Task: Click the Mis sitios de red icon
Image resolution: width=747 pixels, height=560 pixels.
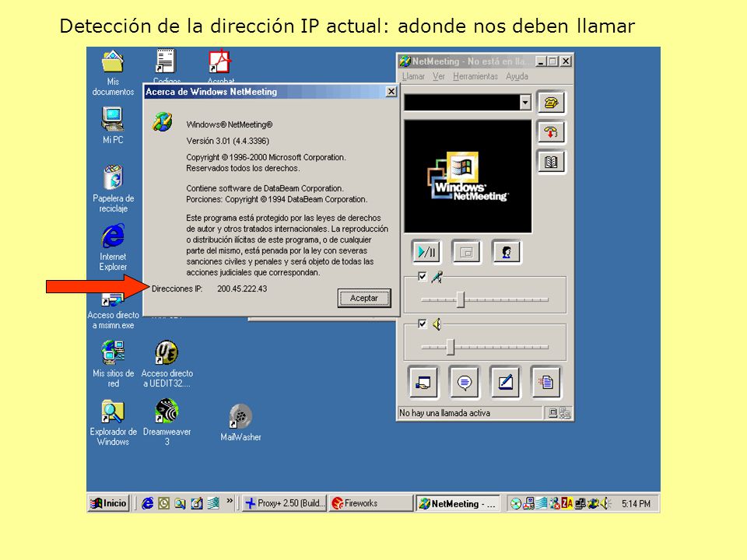Action: click(x=113, y=363)
